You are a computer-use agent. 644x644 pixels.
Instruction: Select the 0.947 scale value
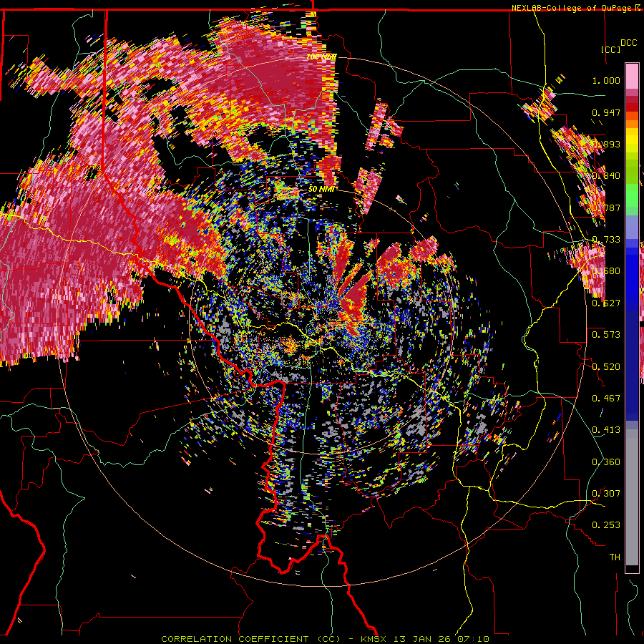coord(606,112)
